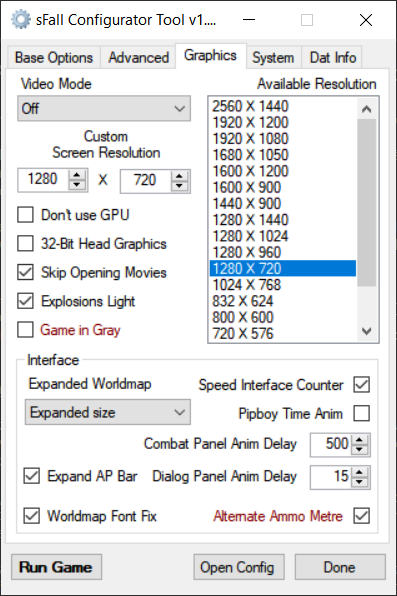This screenshot has width=397, height=596.
Task: Click the Open Config button
Action: coord(239,567)
